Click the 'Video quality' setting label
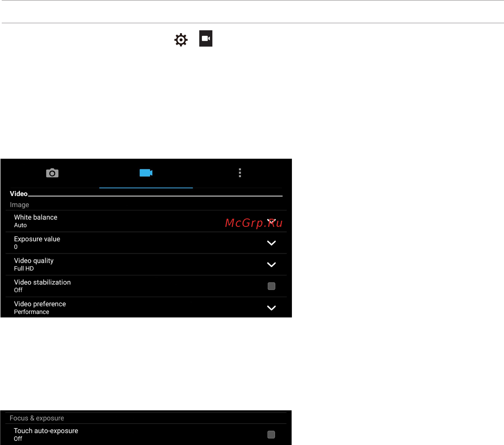This screenshot has height=445, width=504. 34,261
